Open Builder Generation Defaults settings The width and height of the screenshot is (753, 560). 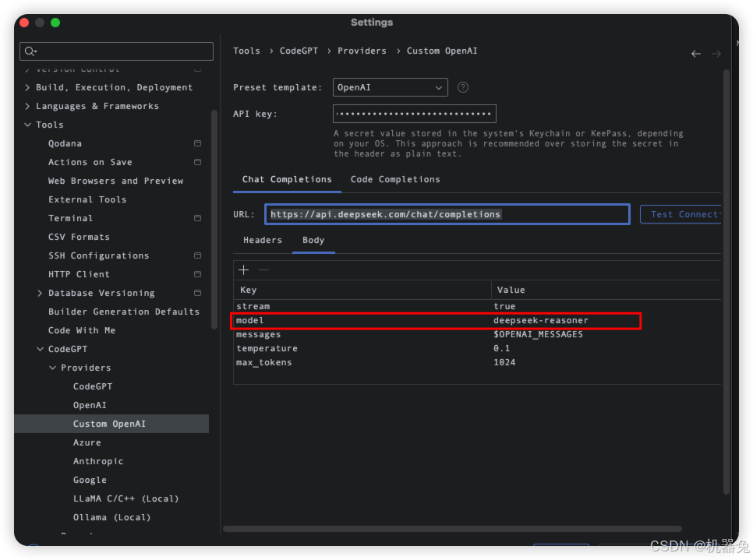click(123, 312)
